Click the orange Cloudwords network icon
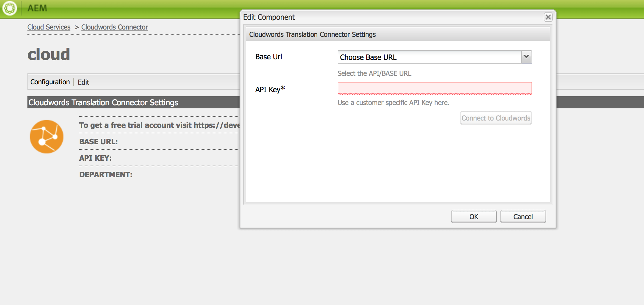 [x=47, y=136]
